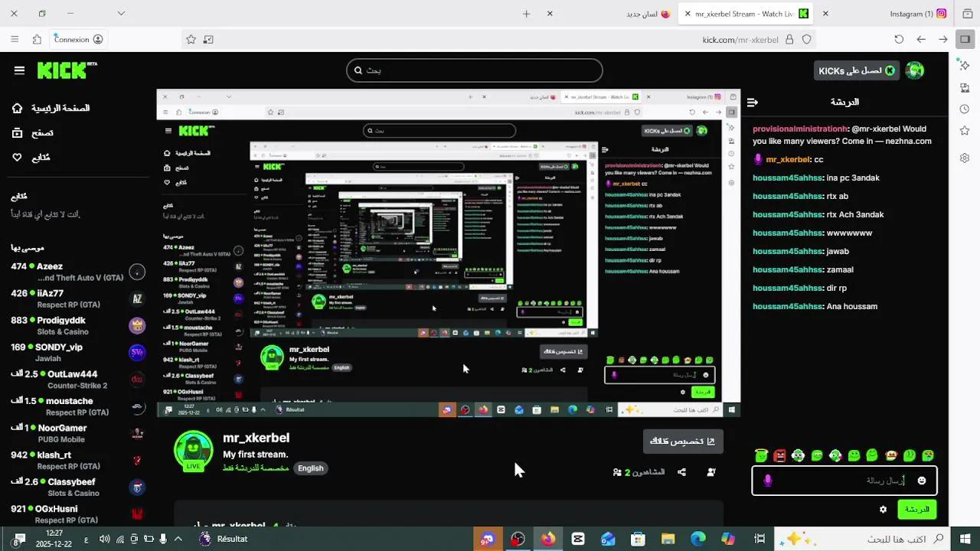Open the Azeez recommended channel
The height and width of the screenshot is (551, 980).
click(x=77, y=272)
